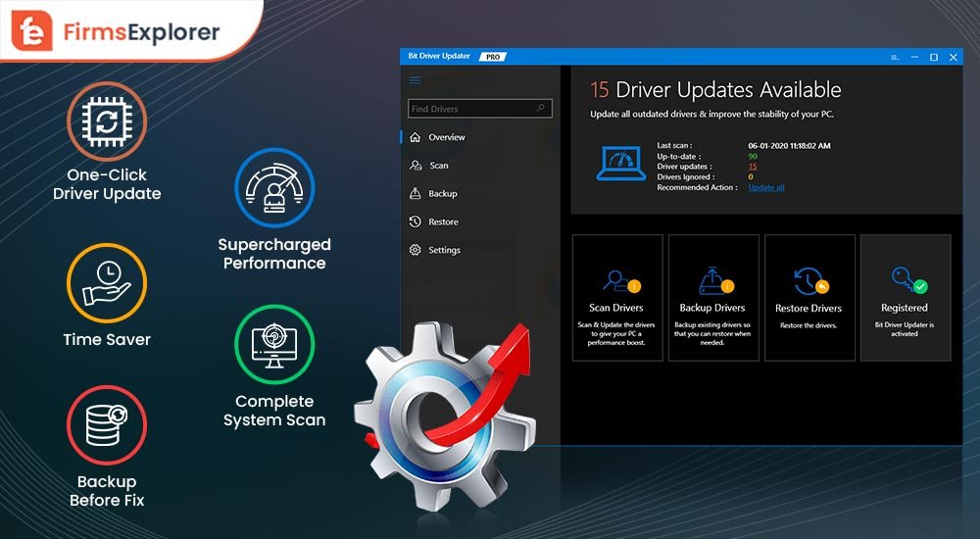Click the laptop speedometer icon
This screenshot has width=980, height=539.
pyautogui.click(x=620, y=164)
